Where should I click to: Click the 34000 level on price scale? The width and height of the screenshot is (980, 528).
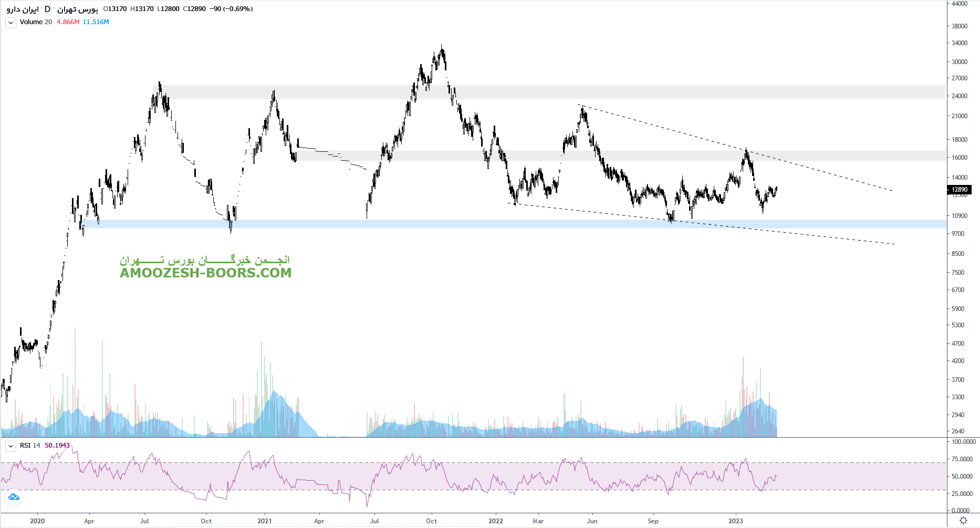tap(960, 43)
